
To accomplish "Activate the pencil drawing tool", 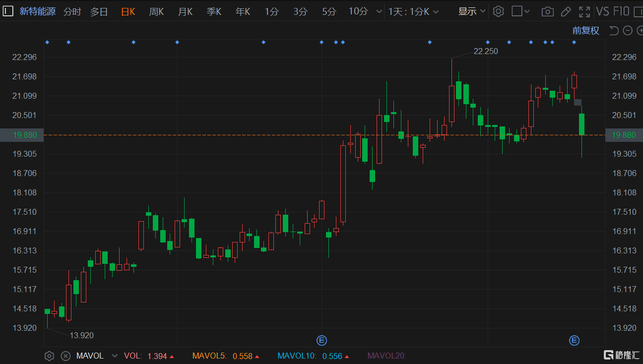I will point(566,11).
